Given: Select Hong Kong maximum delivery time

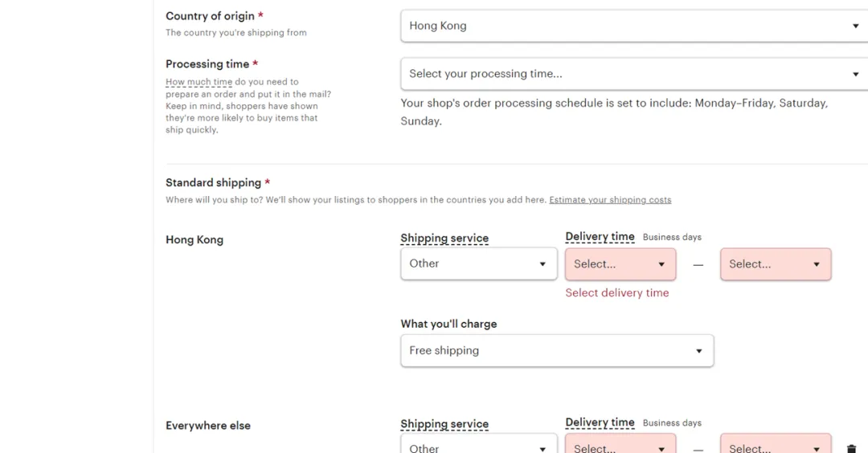Looking at the screenshot, I should pyautogui.click(x=775, y=263).
